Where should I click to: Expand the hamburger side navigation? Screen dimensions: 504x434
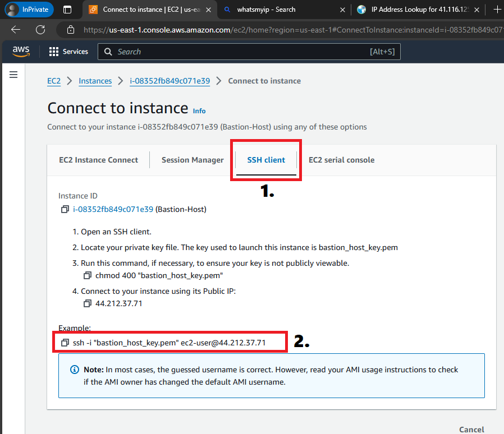[x=13, y=75]
